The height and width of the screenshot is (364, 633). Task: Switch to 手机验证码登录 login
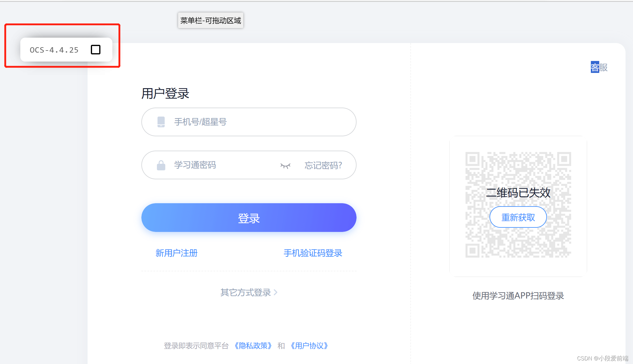point(313,253)
